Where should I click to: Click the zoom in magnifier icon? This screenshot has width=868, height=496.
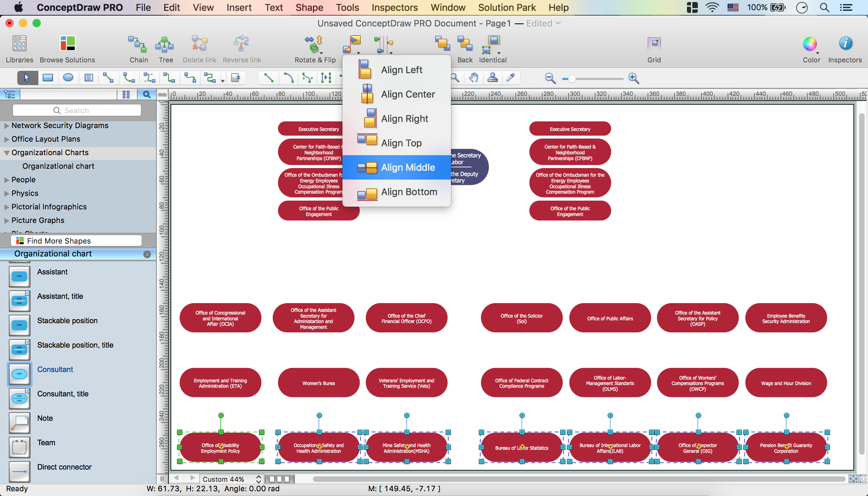tap(633, 78)
